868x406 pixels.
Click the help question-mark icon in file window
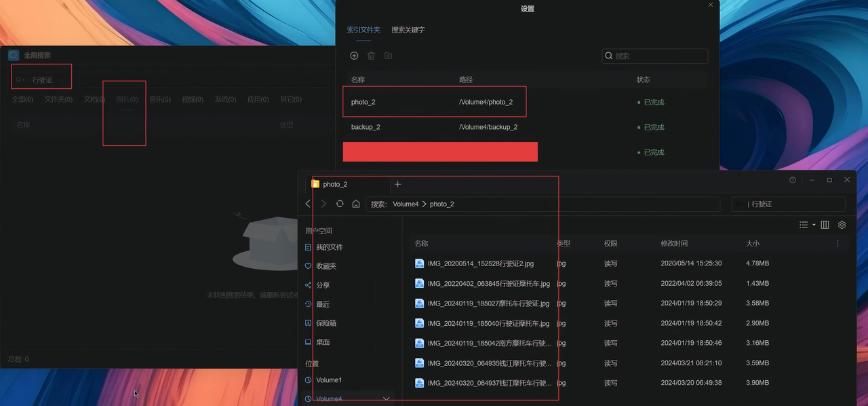point(793,180)
